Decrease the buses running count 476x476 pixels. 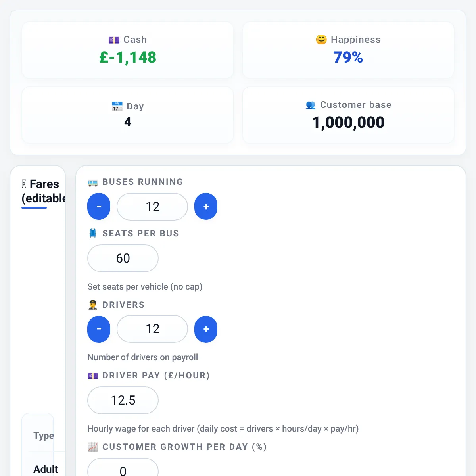(x=99, y=206)
